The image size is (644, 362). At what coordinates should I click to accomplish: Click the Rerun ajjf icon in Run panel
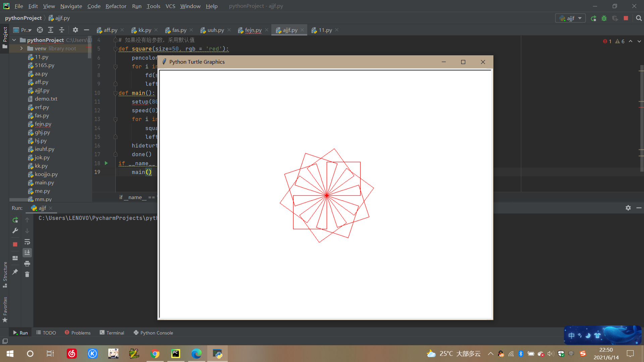click(15, 220)
